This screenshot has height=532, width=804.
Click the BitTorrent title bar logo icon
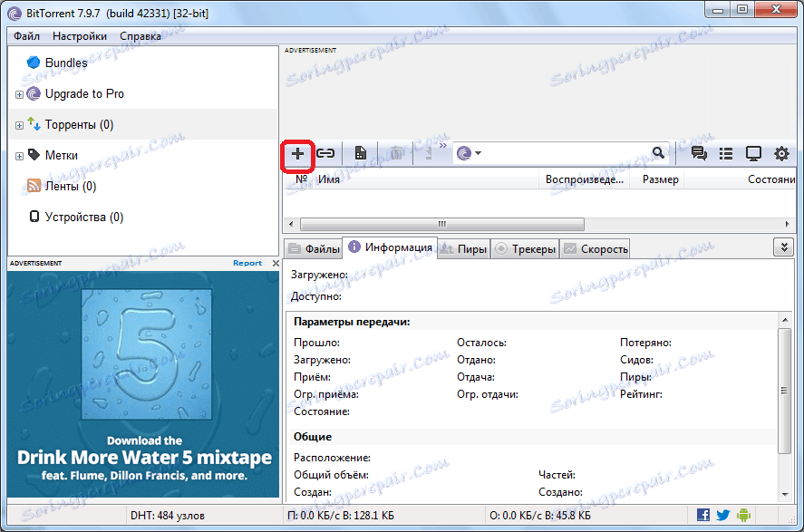click(x=15, y=14)
